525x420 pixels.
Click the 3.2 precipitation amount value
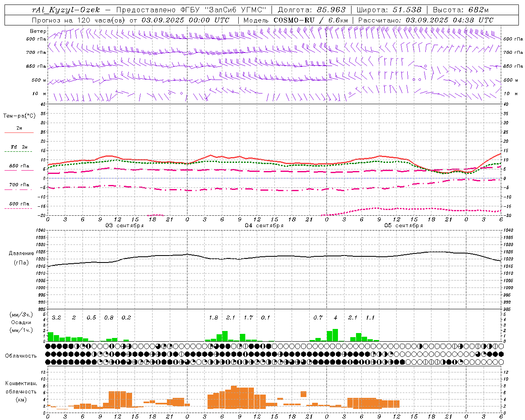pos(57,317)
